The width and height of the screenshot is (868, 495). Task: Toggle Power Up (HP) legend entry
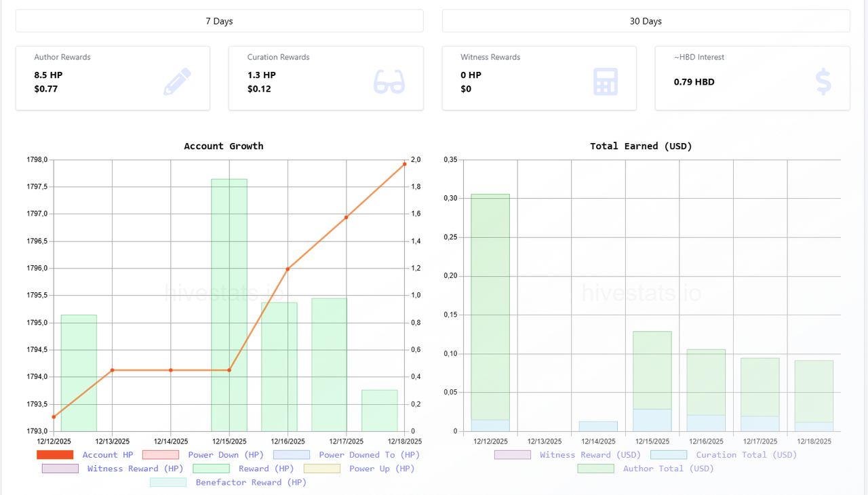coord(359,469)
